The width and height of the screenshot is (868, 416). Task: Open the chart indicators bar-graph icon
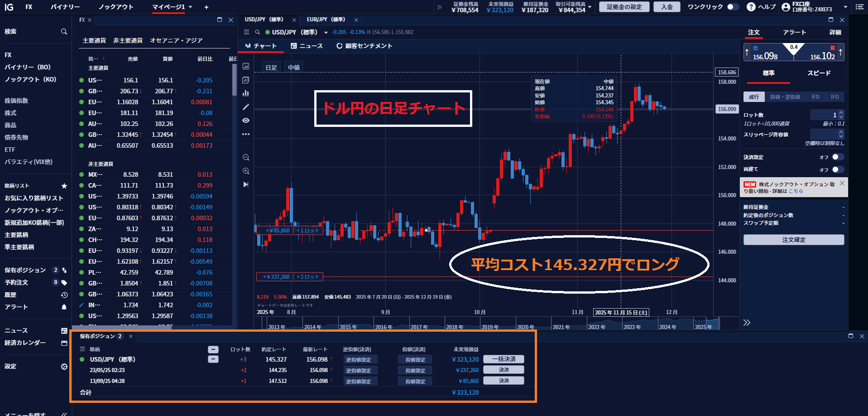[246, 93]
